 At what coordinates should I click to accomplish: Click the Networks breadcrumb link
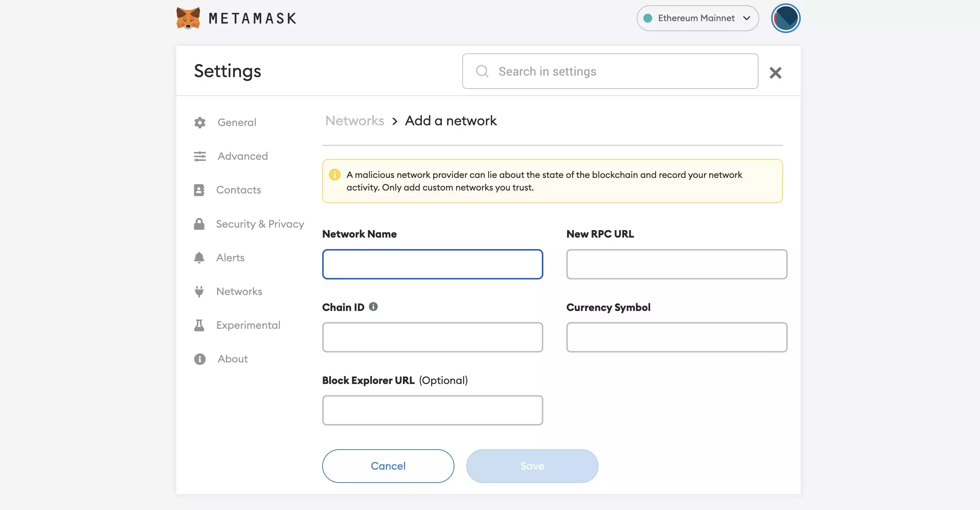[354, 121]
